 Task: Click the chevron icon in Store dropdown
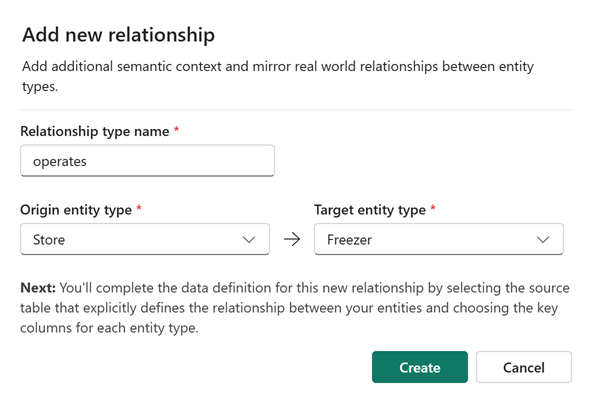click(249, 240)
